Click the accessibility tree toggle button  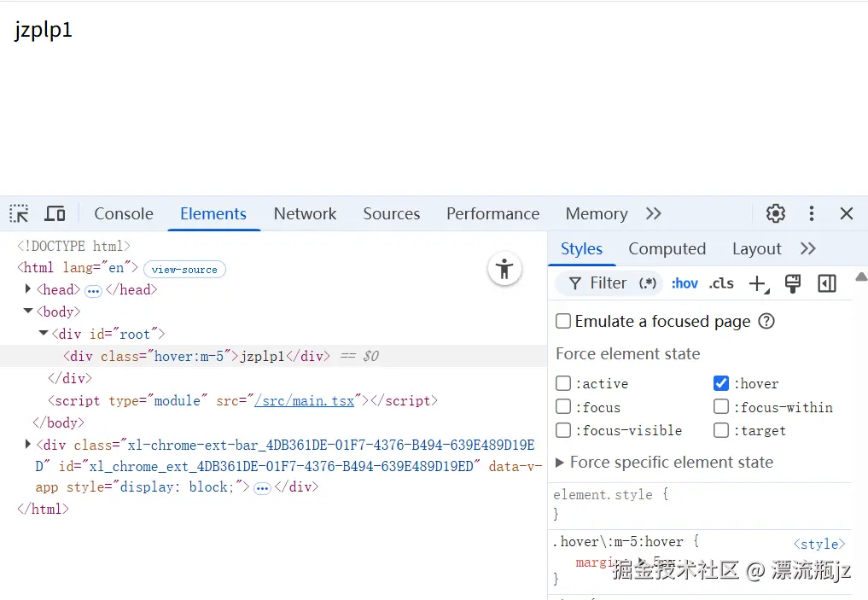(x=504, y=269)
